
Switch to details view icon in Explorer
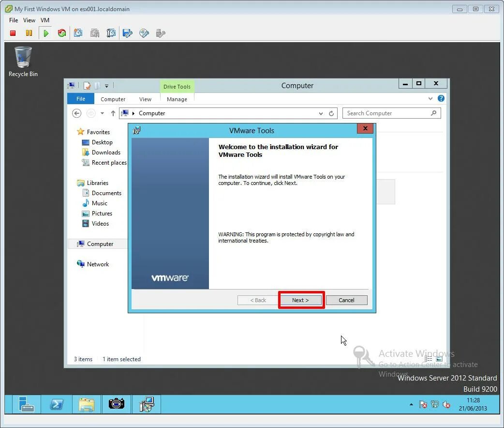[429, 359]
